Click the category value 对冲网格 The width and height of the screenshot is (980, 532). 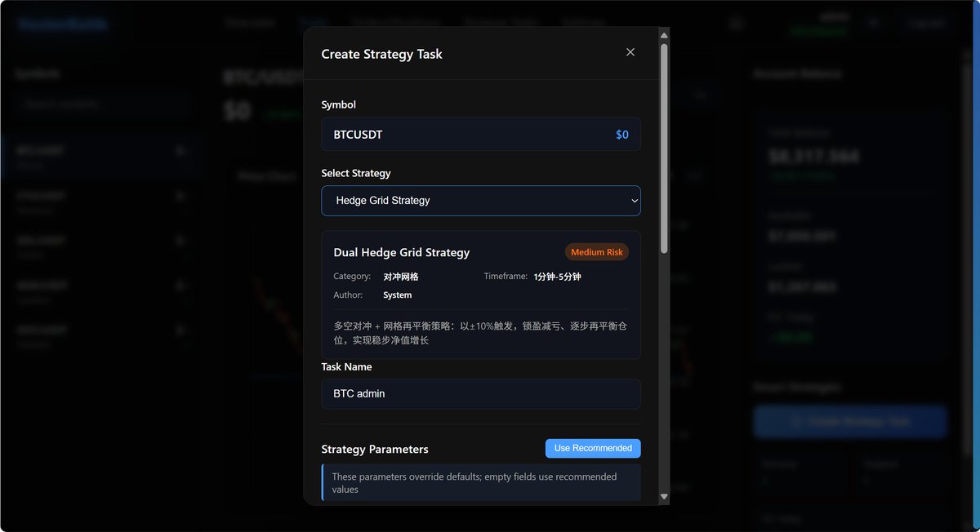click(401, 277)
